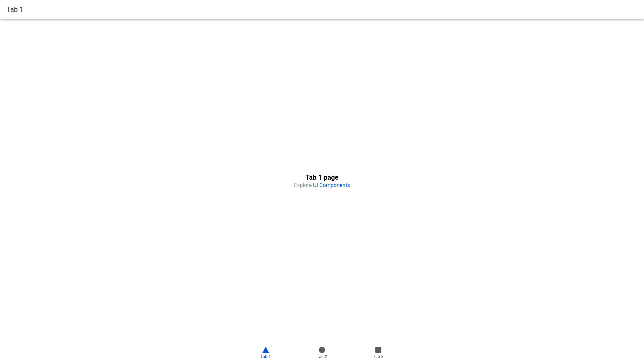
Task: Select the square icon for Tab 3
Action: point(378,350)
